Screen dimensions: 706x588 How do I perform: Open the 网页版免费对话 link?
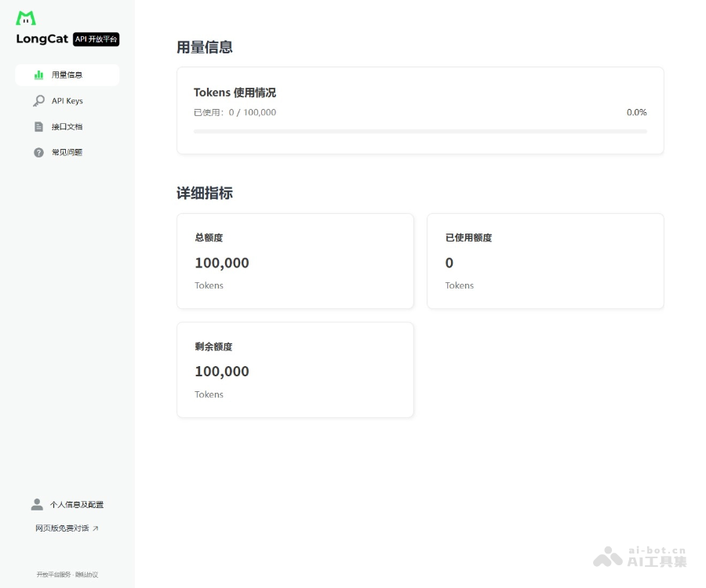pyautogui.click(x=62, y=528)
